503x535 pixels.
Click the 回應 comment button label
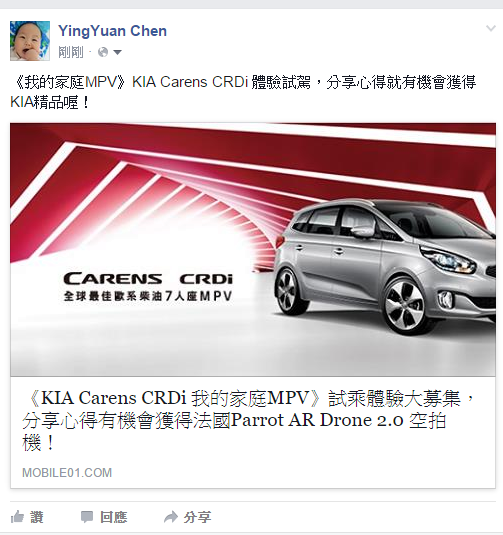(x=114, y=517)
